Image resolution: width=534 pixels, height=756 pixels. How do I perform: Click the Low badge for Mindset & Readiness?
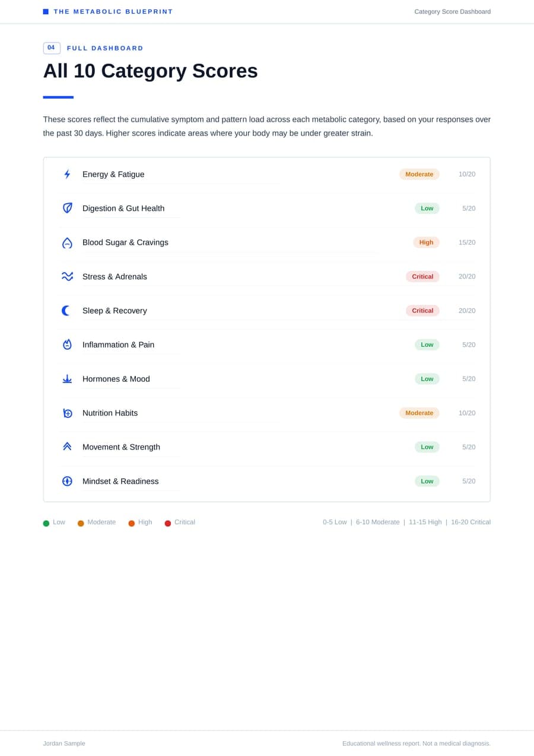(x=427, y=481)
